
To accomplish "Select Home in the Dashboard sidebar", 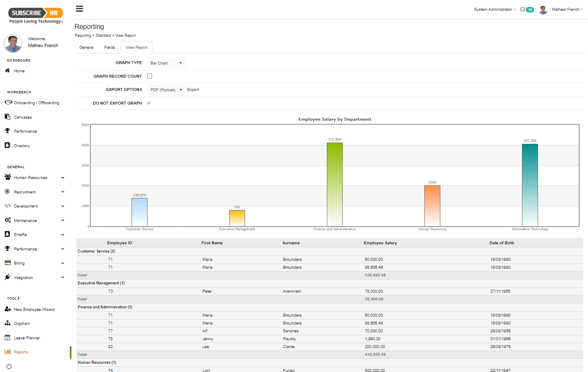I will pos(19,71).
